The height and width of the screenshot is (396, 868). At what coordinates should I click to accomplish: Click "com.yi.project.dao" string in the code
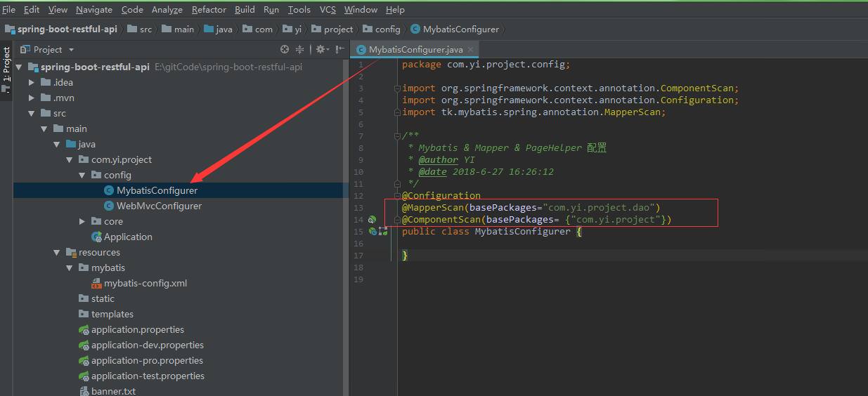coord(599,207)
